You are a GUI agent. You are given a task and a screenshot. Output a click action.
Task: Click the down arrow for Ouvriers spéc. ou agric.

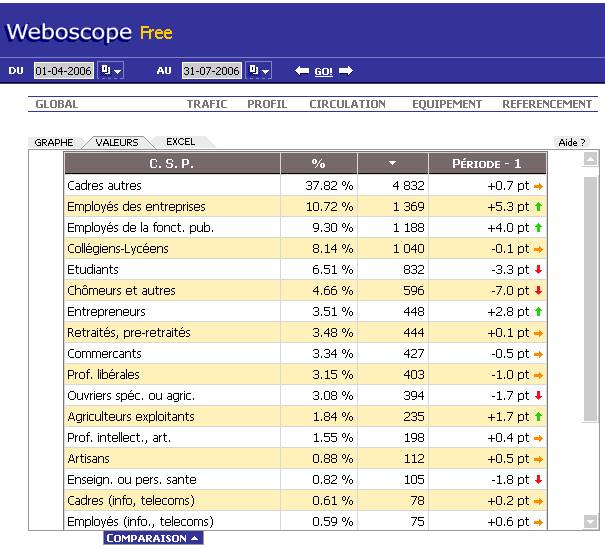pyautogui.click(x=539, y=395)
